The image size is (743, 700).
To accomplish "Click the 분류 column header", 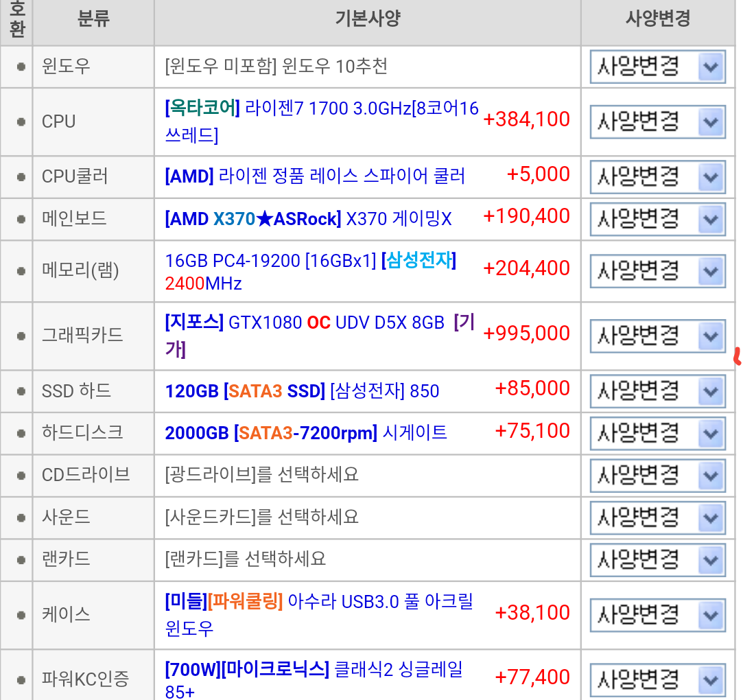I will pos(93,19).
